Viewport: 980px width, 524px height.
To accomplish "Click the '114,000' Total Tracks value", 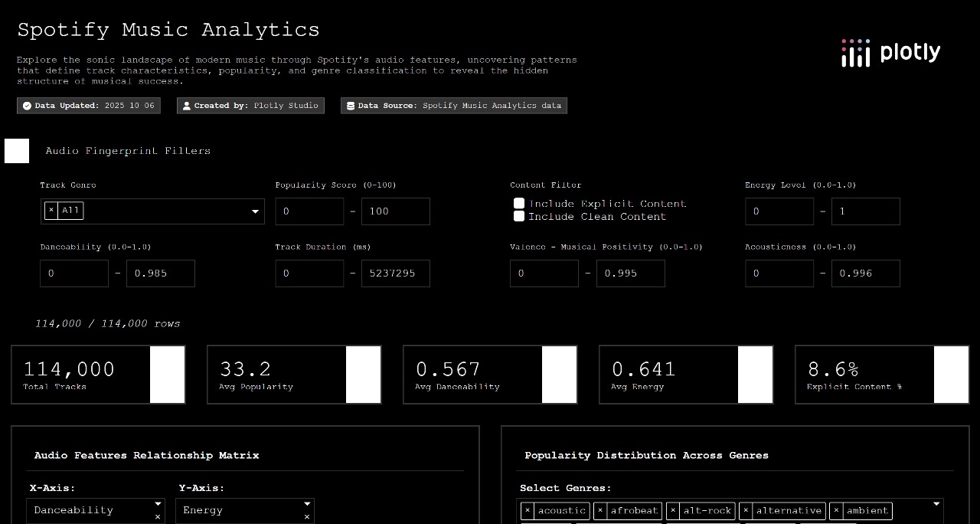I will click(x=69, y=369).
